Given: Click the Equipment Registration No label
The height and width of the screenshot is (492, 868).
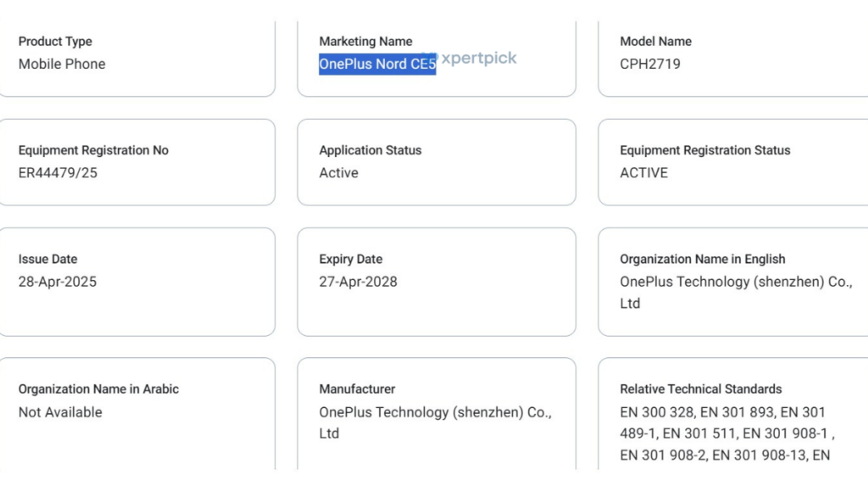Looking at the screenshot, I should [x=93, y=150].
